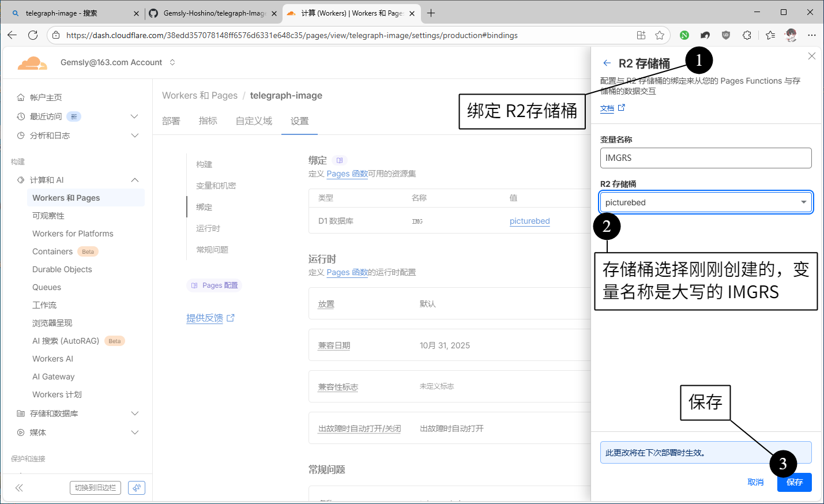Click the browser refresh icon
Screen dimensions: 824x504
pos(33,35)
